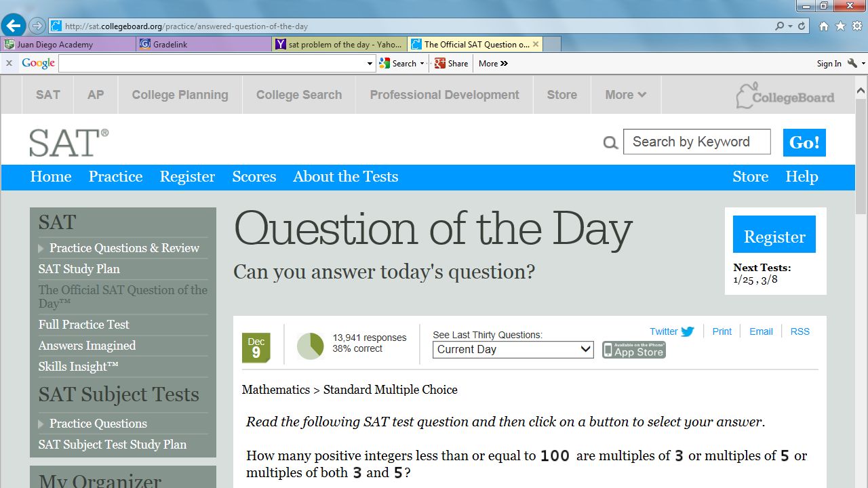Open Store in the blue menu bar
The height and width of the screenshot is (488, 868).
pos(751,177)
